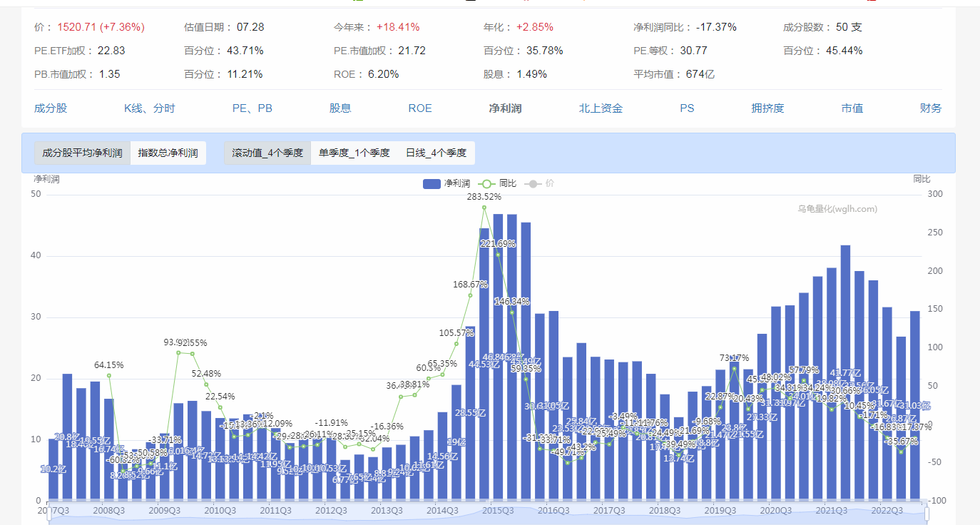Go to the 股息 tab
The height and width of the screenshot is (525, 980).
pyautogui.click(x=340, y=108)
